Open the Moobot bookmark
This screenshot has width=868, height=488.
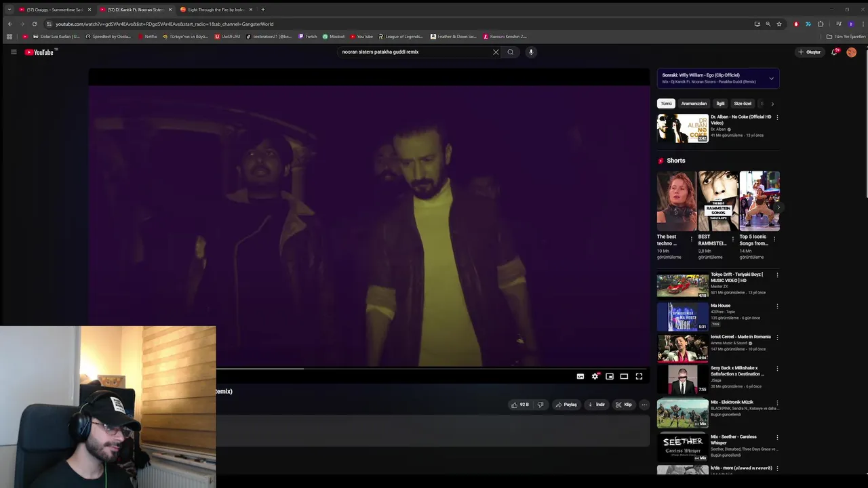click(x=334, y=37)
